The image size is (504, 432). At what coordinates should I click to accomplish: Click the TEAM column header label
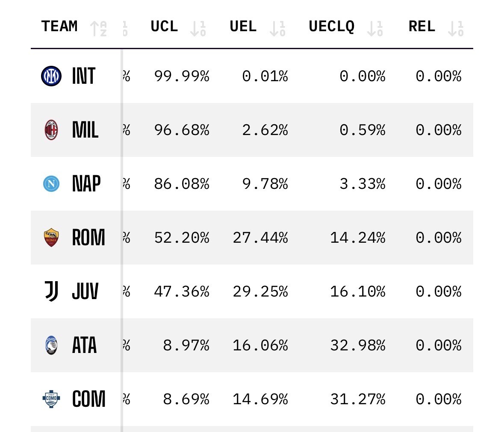coord(59,26)
